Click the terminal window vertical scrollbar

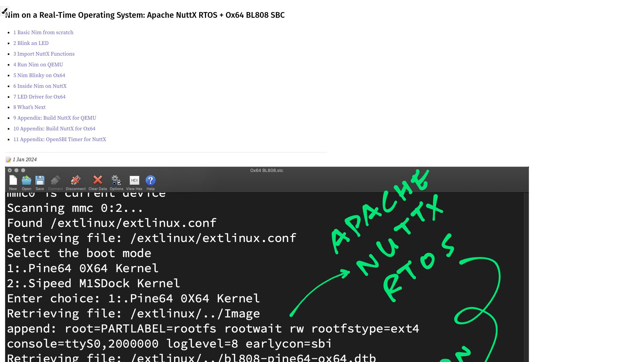[x=526, y=277]
